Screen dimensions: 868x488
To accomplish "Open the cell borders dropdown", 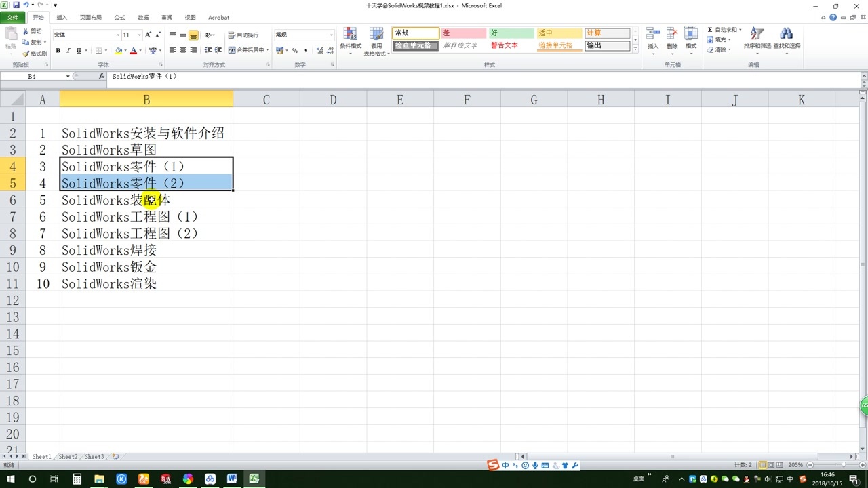I will pos(105,51).
